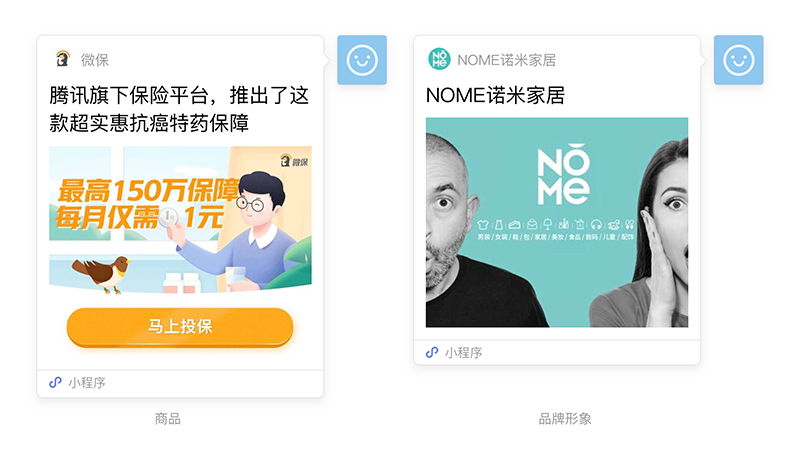800x450 pixels.
Task: Click the NOME诺米家居 card title text
Action: (x=495, y=95)
